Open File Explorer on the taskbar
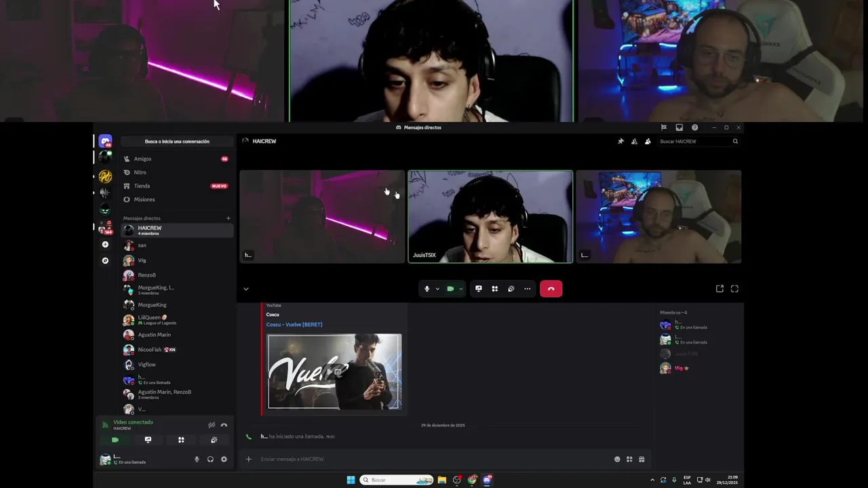The height and width of the screenshot is (488, 868). tap(442, 480)
